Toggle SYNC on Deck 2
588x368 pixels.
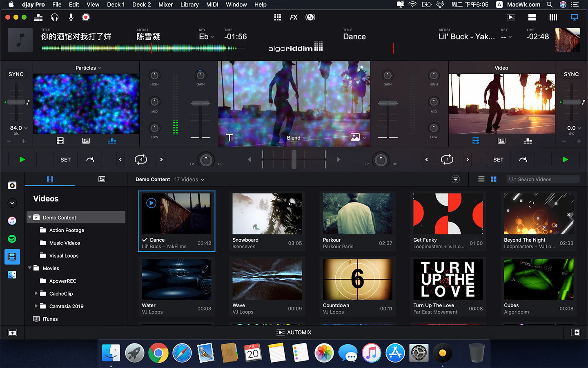[x=571, y=74]
